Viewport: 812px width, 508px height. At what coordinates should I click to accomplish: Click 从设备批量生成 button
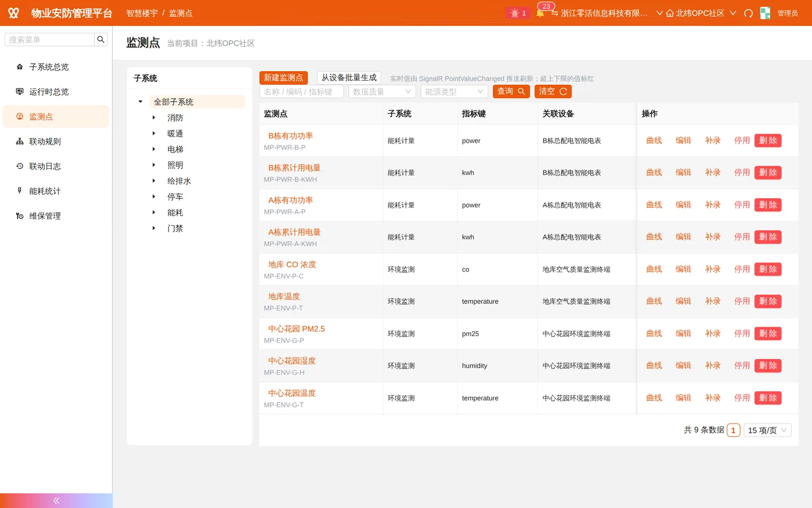tap(349, 77)
